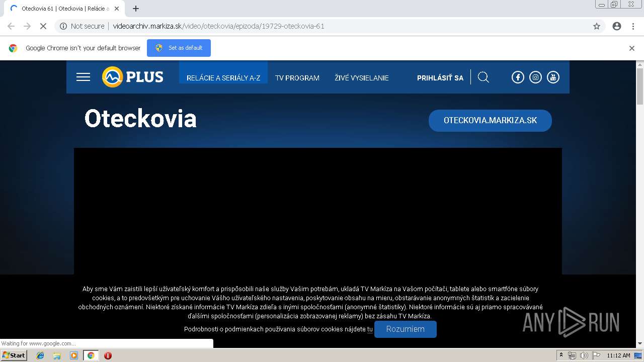This screenshot has width=644, height=362.
Task: Open the Windows Start menu
Action: coord(14,355)
